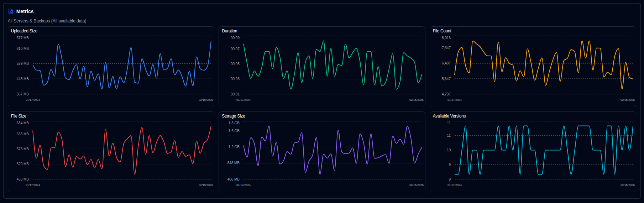Click the Duration chart title
644x203 pixels.
click(x=230, y=31)
